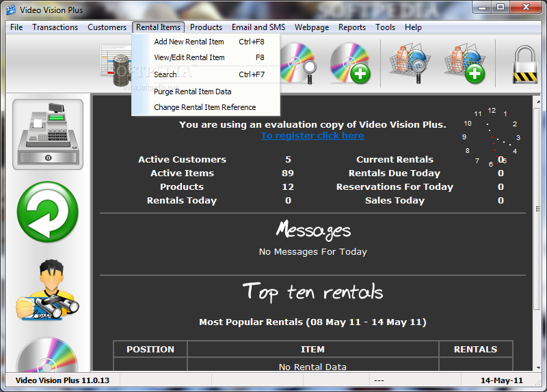This screenshot has width=547, height=392.
Task: Choose View/Edit Rental Item
Action: pyautogui.click(x=206, y=57)
